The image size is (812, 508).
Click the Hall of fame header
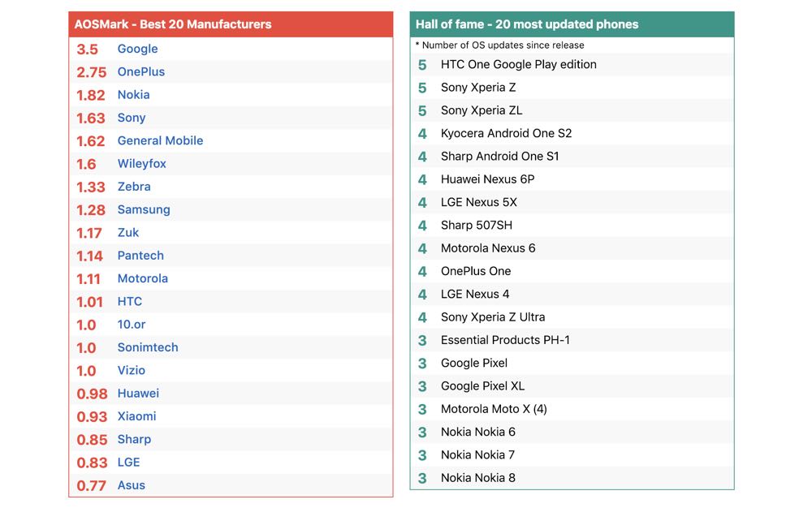tap(527, 24)
